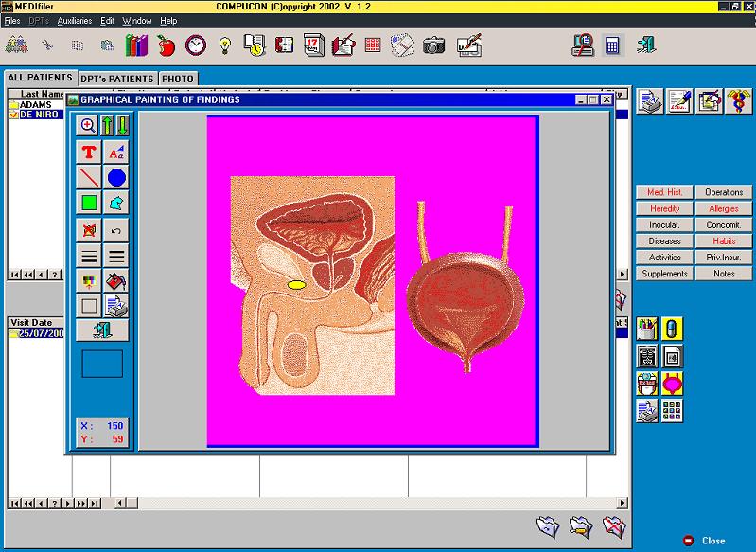Click the calendar 17 toolbar icon
This screenshot has height=552, width=756.
[x=313, y=45]
